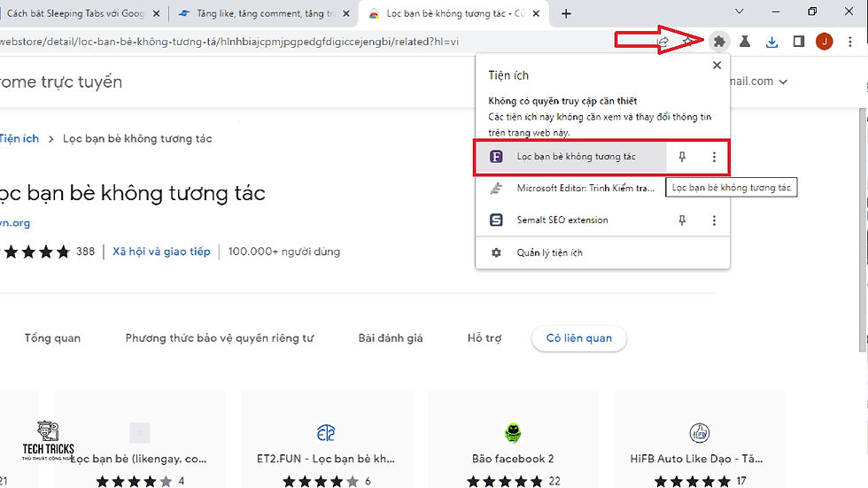Viewport: 868px width, 488px height.
Task: Open HiFB Auto Like Dạo extension card
Action: [699, 440]
